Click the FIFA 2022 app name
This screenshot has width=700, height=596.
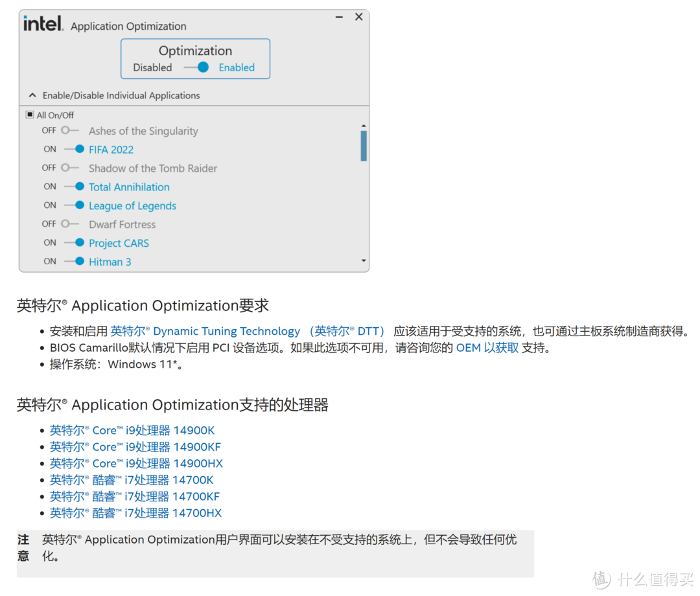coord(111,150)
